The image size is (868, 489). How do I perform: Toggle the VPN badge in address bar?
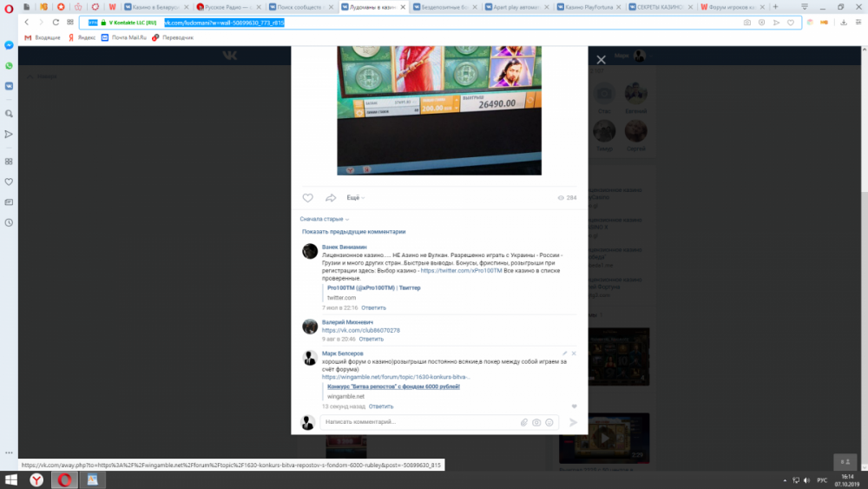point(93,23)
